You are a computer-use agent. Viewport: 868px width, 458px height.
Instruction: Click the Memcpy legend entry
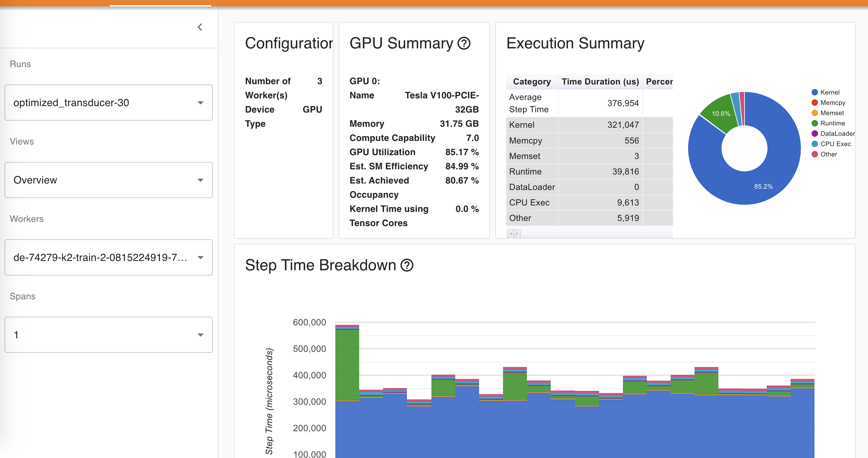click(832, 103)
